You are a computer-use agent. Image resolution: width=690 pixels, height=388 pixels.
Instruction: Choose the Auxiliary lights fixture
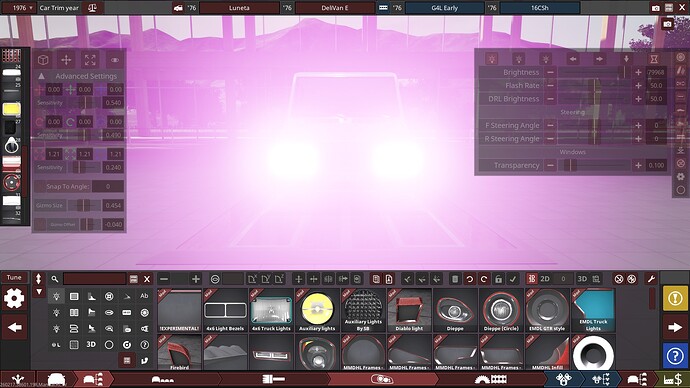point(317,310)
